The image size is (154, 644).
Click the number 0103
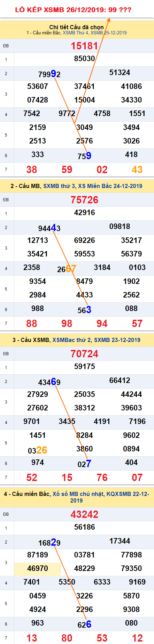click(x=137, y=267)
